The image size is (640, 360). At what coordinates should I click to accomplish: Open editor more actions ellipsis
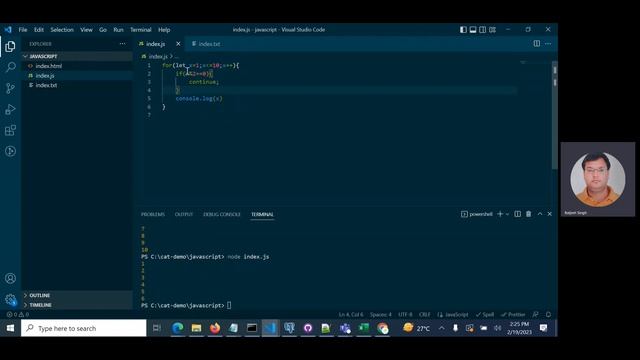pos(548,44)
